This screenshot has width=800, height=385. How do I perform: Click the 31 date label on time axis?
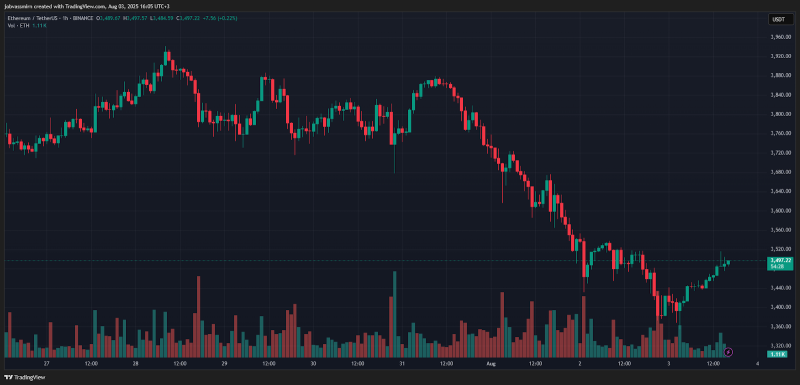click(x=402, y=364)
